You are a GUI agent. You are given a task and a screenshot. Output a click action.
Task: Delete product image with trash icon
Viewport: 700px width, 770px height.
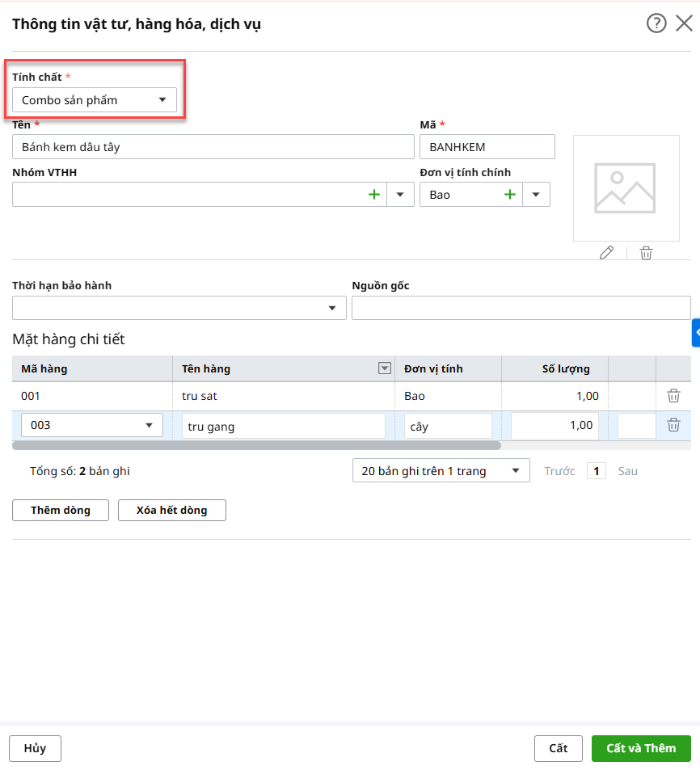pyautogui.click(x=646, y=253)
